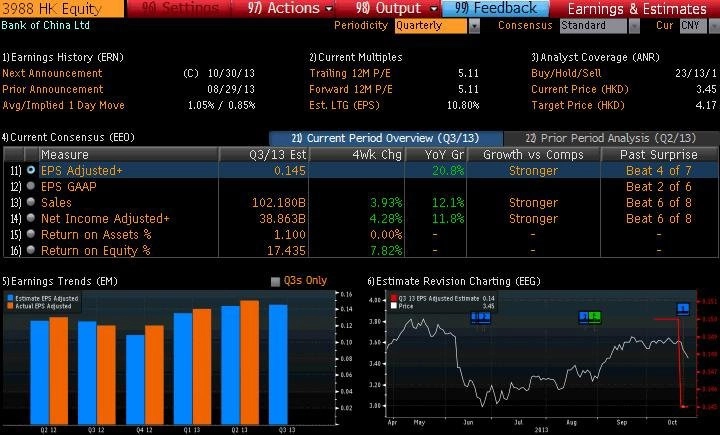Click the Sales estimate value 102.180B
Screen dimensions: 720x435
(278, 203)
